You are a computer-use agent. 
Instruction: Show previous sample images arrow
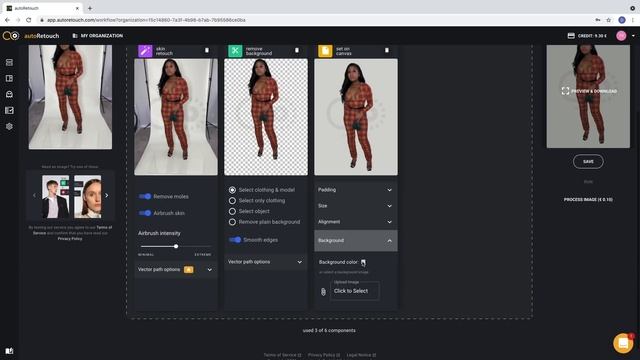coord(34,196)
